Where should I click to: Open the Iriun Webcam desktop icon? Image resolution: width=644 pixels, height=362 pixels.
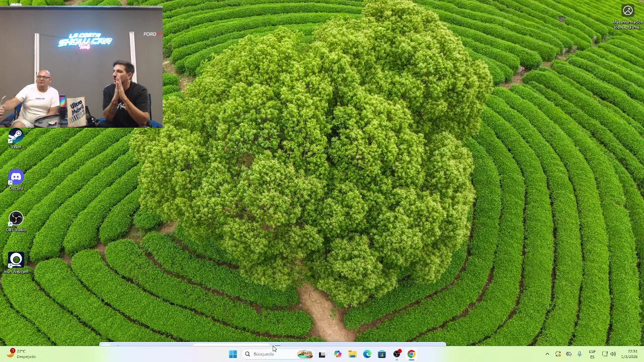click(16, 263)
